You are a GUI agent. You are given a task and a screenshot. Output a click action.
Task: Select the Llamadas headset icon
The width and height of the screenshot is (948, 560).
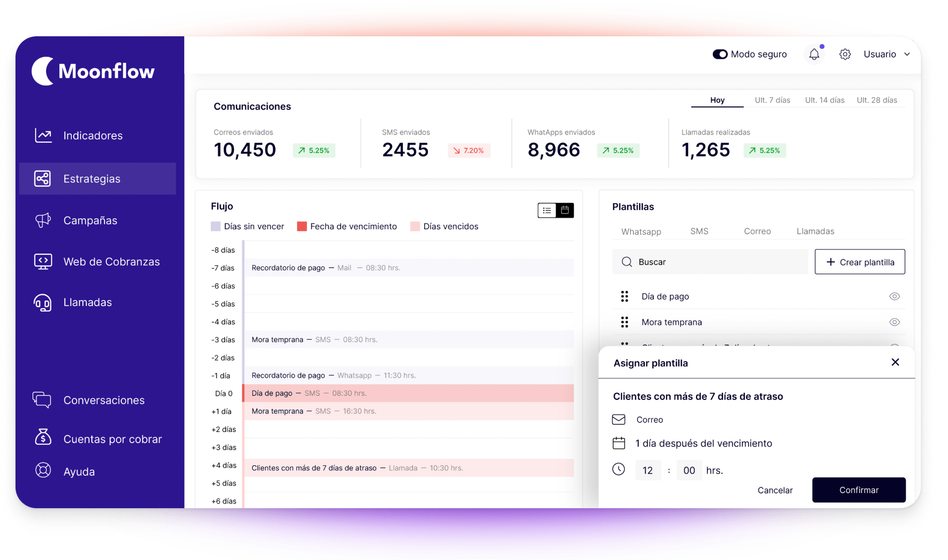(x=43, y=302)
